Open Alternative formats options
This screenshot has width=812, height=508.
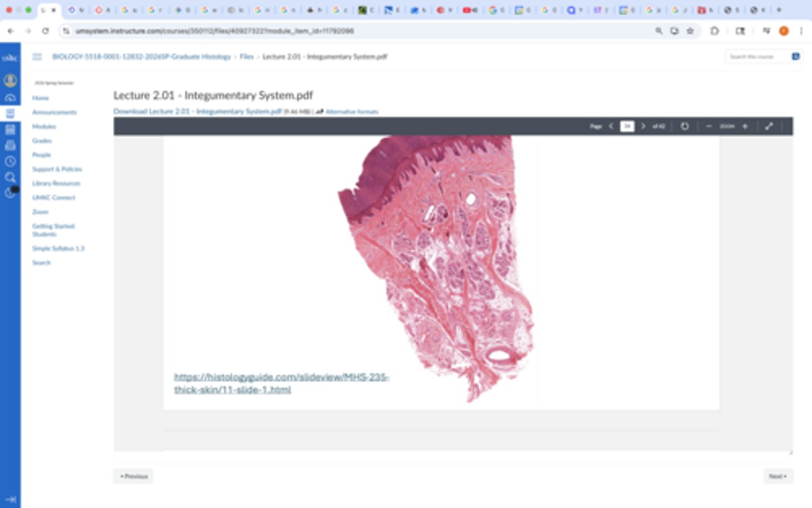coord(351,112)
